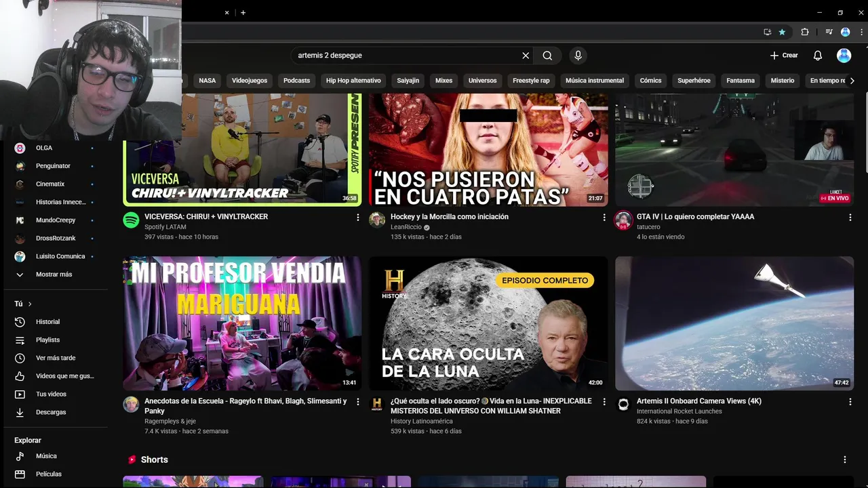
Task: Select the Hip Hop alternativo chip
Action: (353, 81)
